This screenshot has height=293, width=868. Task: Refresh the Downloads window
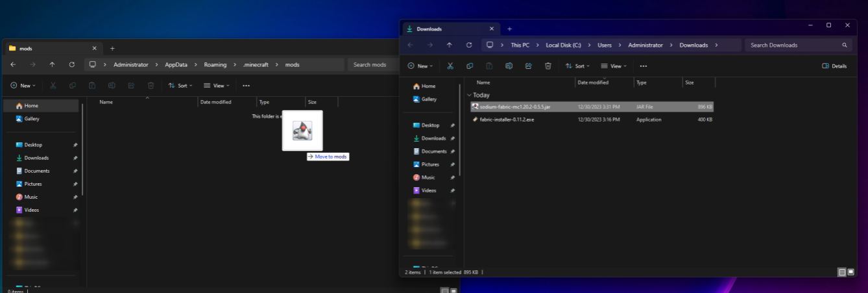click(469, 45)
